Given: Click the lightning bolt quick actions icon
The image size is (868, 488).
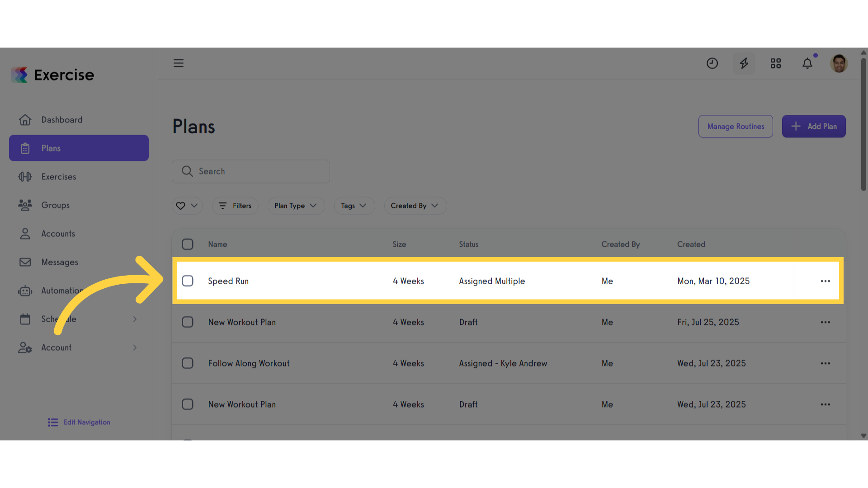Looking at the screenshot, I should 744,63.
